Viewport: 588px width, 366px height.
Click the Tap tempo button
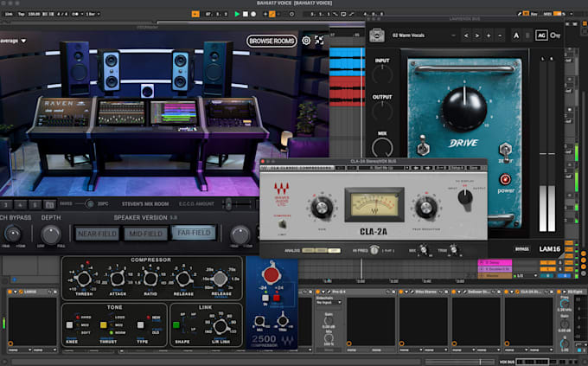[21, 14]
